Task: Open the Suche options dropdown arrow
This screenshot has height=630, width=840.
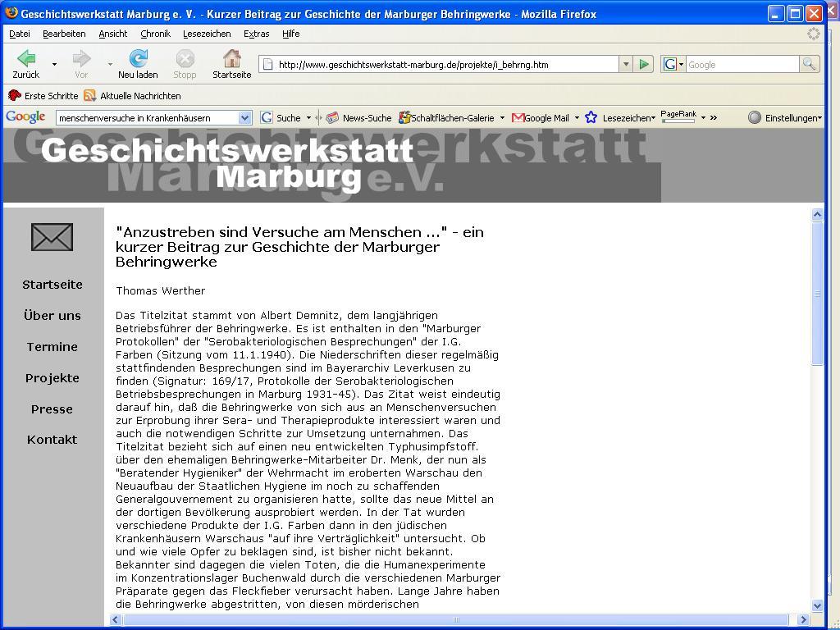Action: tap(308, 118)
